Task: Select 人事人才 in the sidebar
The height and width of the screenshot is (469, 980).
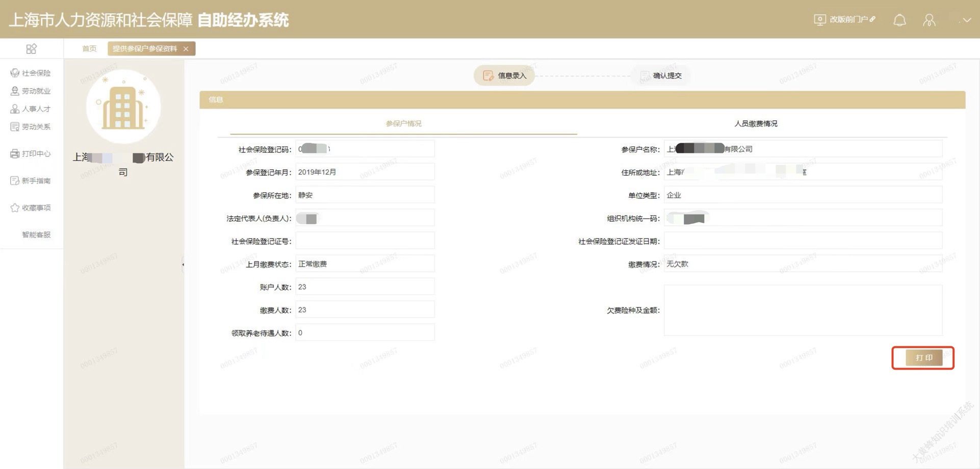Action: point(31,109)
